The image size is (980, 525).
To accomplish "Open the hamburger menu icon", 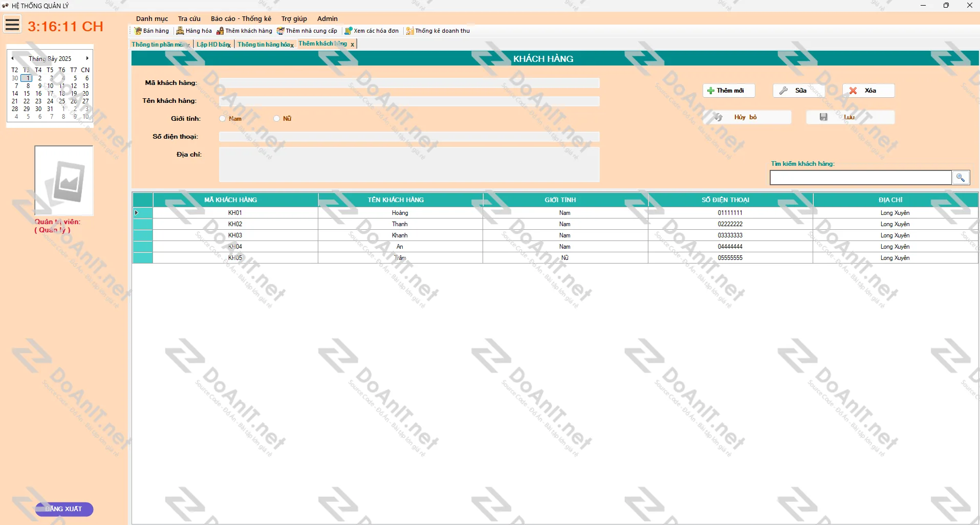I will click(13, 25).
